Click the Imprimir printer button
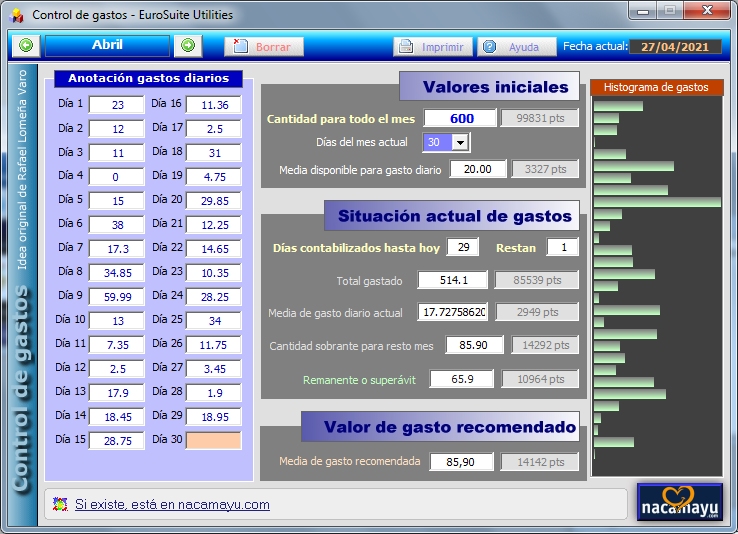Viewport: 738px width, 534px height. pyautogui.click(x=432, y=47)
